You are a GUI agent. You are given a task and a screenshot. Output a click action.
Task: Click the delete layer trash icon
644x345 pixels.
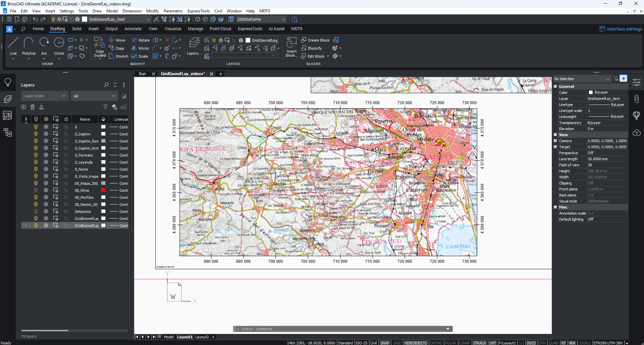click(x=33, y=107)
